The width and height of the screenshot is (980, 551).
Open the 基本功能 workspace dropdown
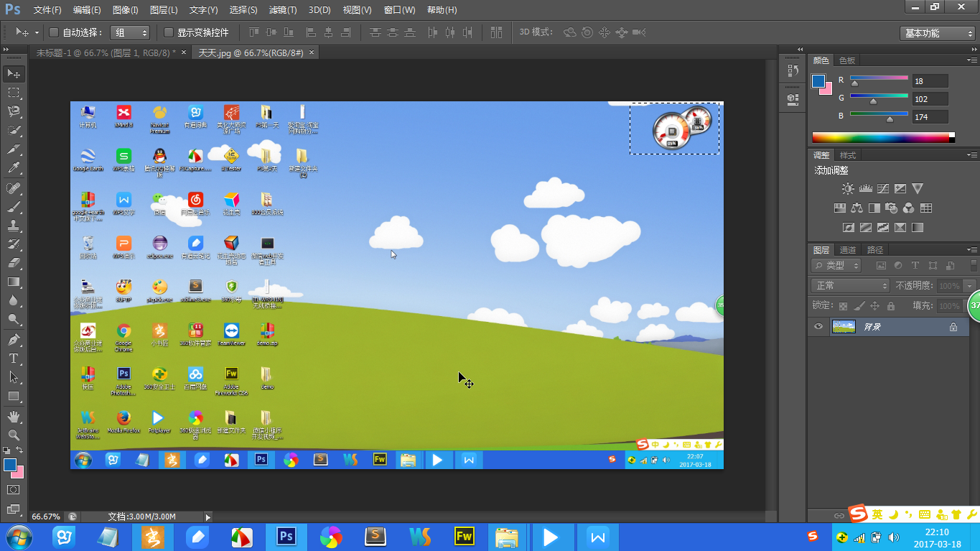937,33
